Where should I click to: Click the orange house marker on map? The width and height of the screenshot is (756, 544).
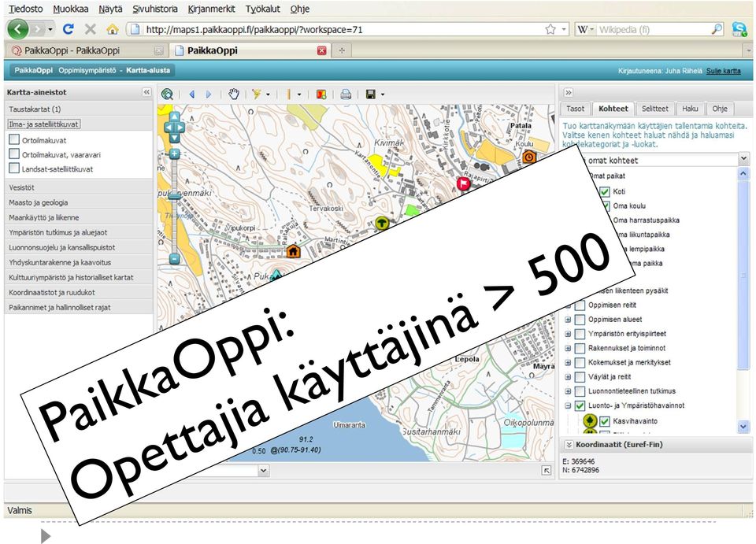click(293, 251)
